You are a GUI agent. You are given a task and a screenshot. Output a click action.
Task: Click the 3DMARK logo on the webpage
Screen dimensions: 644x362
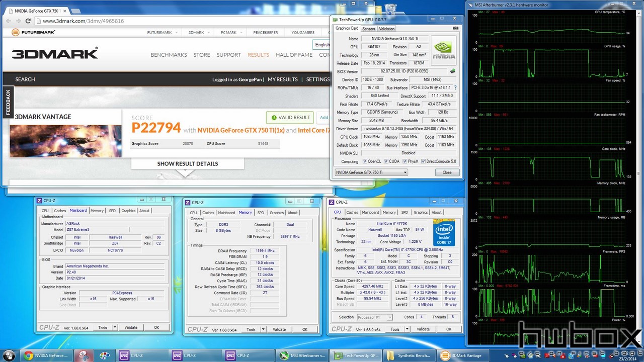coord(55,54)
